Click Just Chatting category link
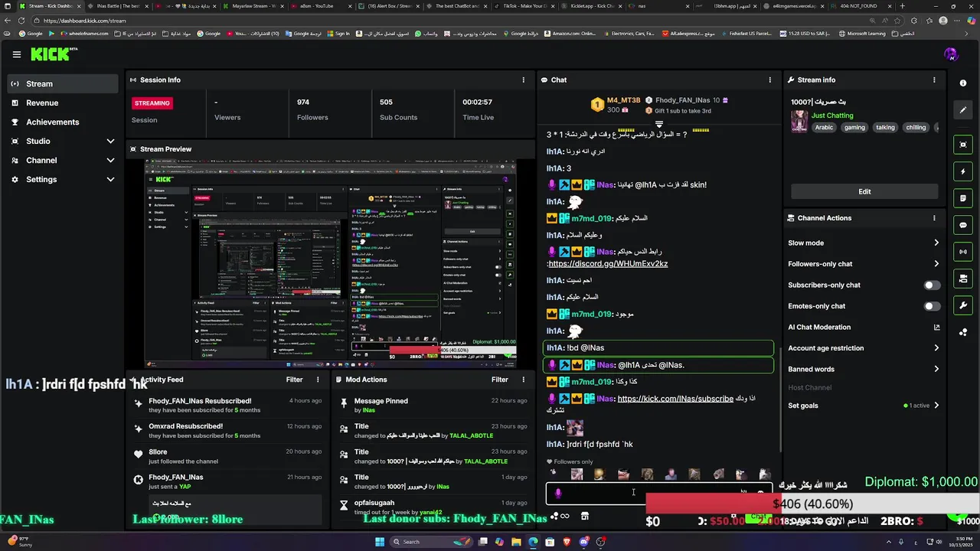Screen dimensions: 980x551 tap(832, 116)
